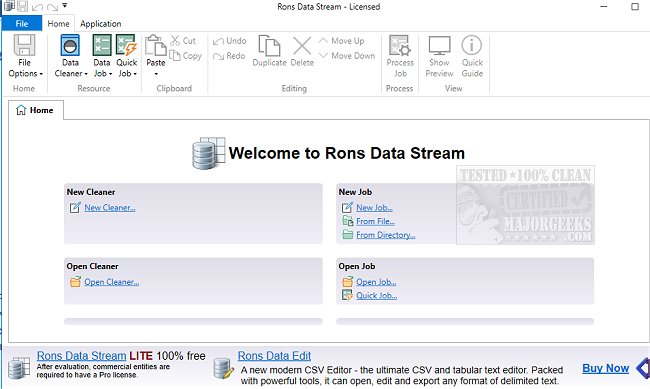Click the New Job... link
The width and height of the screenshot is (650, 389).
(x=374, y=207)
